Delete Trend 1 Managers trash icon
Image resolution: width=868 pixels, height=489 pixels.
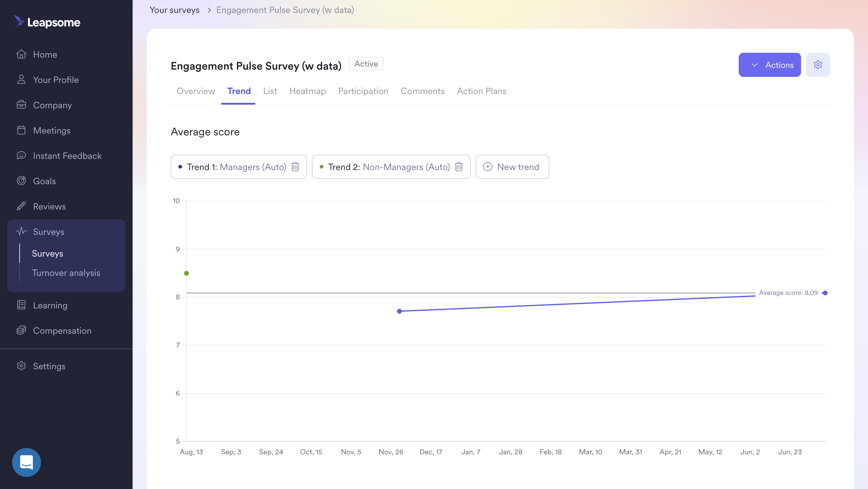295,167
